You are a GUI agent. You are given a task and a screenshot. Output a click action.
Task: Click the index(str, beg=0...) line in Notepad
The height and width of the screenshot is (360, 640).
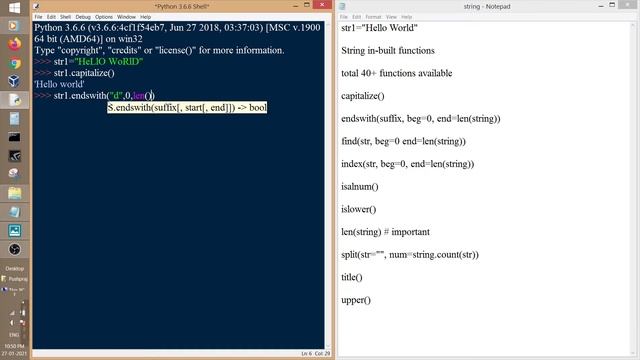click(x=408, y=164)
